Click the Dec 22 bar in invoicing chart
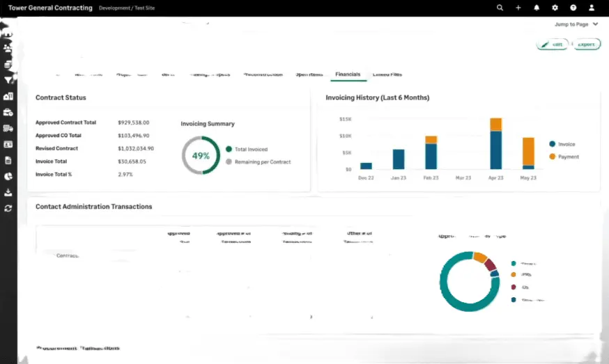Image resolution: width=609 pixels, height=364 pixels. [x=366, y=166]
